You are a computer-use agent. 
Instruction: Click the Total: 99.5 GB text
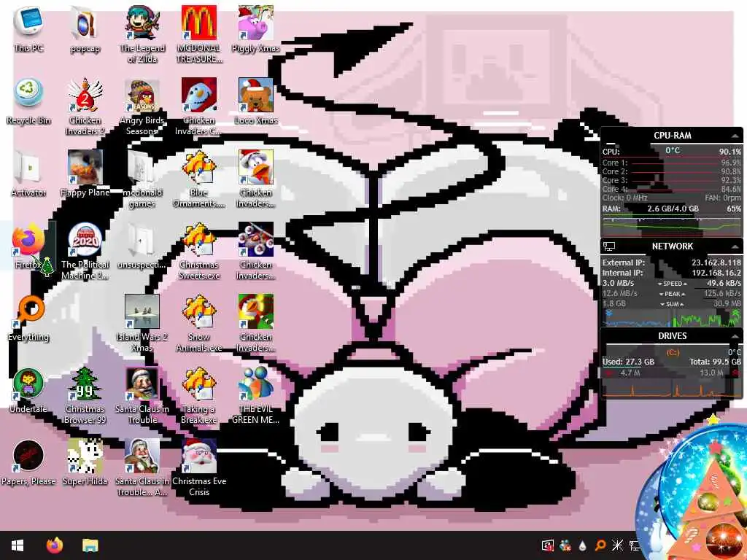pos(715,362)
